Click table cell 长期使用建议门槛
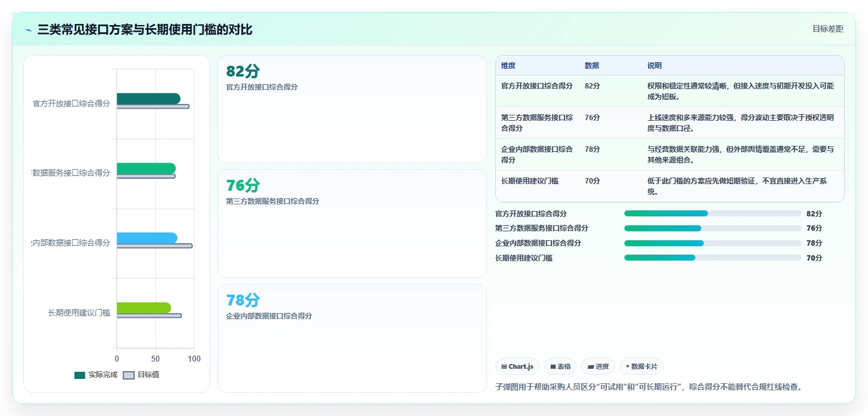The height and width of the screenshot is (416, 868). pos(530,181)
